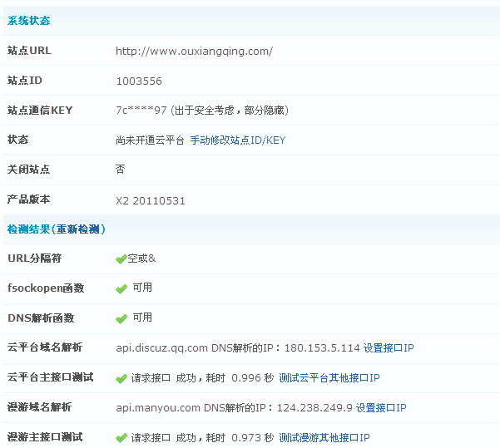Click the 0.996 秒 timing value
The height and width of the screenshot is (448, 500).
click(x=253, y=378)
